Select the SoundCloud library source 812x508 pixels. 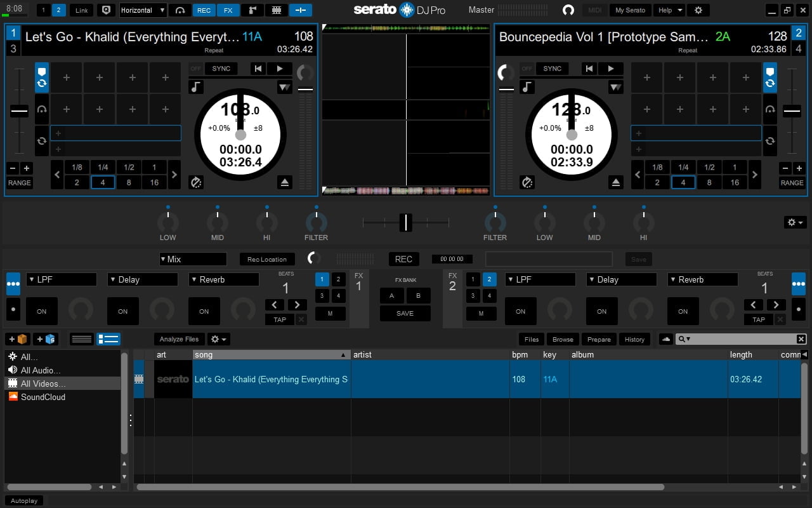pyautogui.click(x=43, y=397)
